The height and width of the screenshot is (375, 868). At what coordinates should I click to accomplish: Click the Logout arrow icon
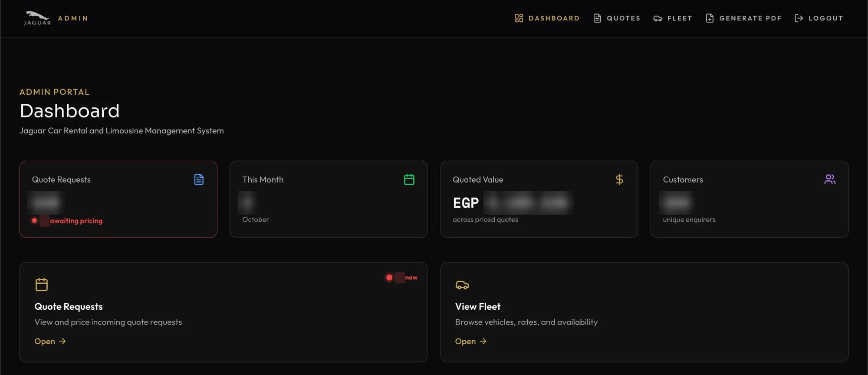click(799, 18)
